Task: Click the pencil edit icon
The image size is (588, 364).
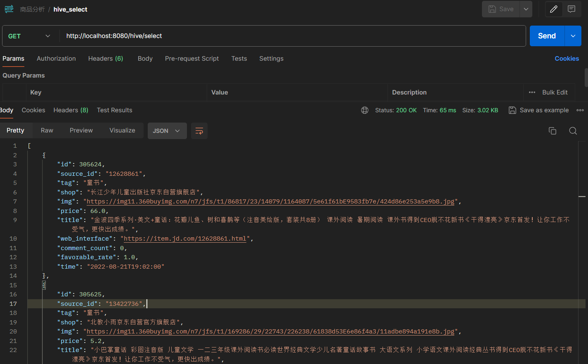Action: tap(554, 9)
